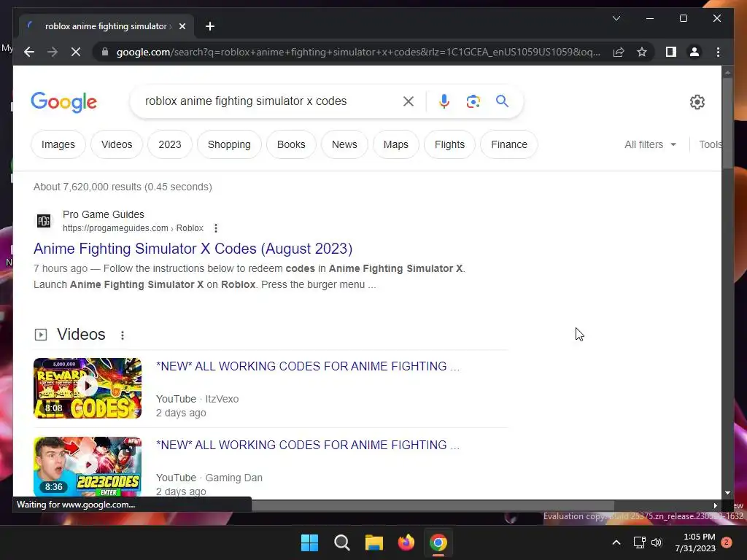This screenshot has height=560, width=747.
Task: Open Chrome side panel
Action: pyautogui.click(x=671, y=52)
